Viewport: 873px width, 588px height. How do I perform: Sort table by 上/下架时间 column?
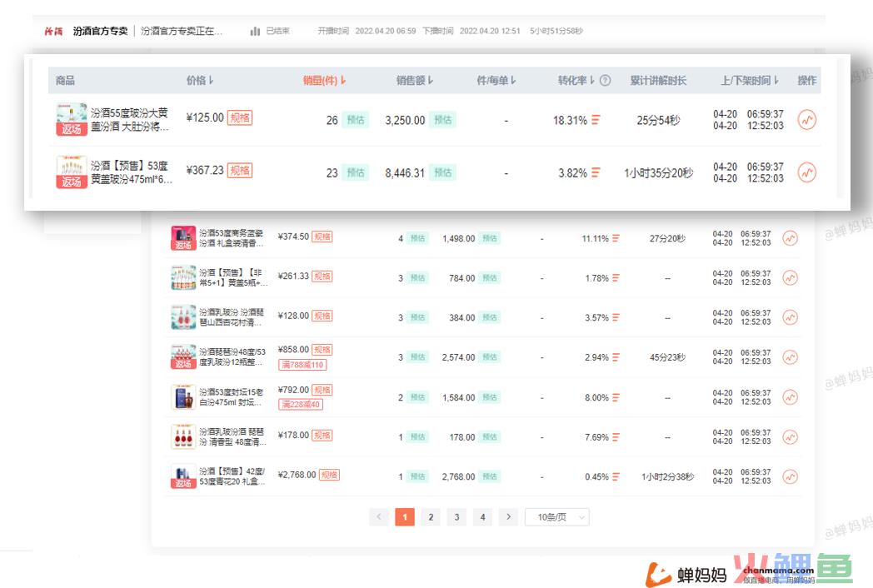pos(750,80)
